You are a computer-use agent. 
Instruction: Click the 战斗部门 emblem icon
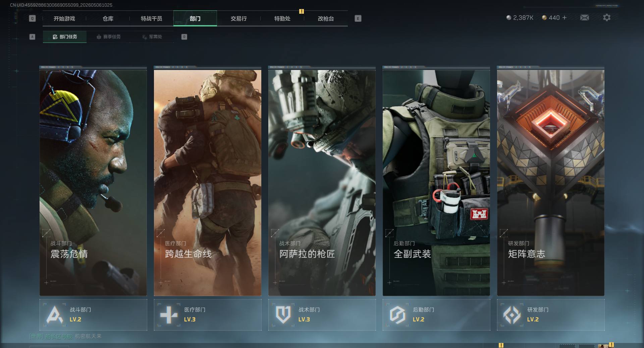point(55,315)
